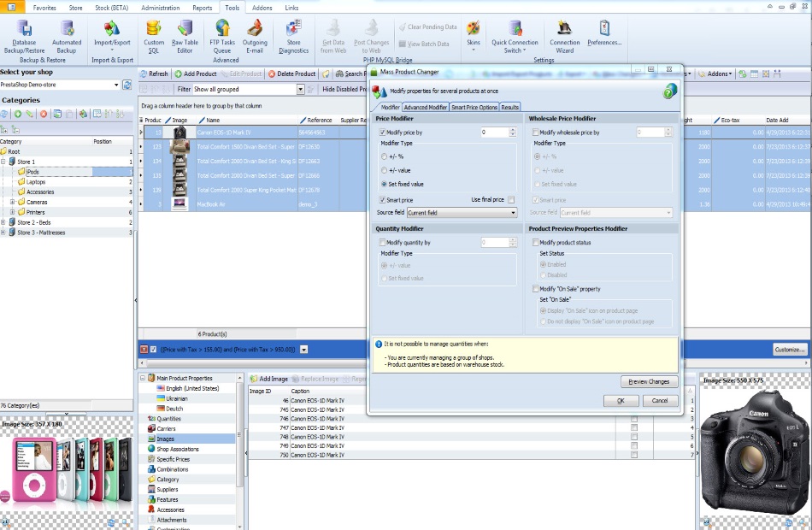The height and width of the screenshot is (530, 812).
Task: Click the 'Modify price by' value field
Action: coord(495,132)
